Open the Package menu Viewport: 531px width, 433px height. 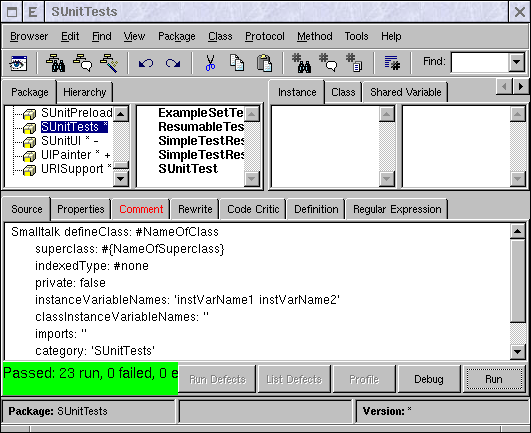177,36
